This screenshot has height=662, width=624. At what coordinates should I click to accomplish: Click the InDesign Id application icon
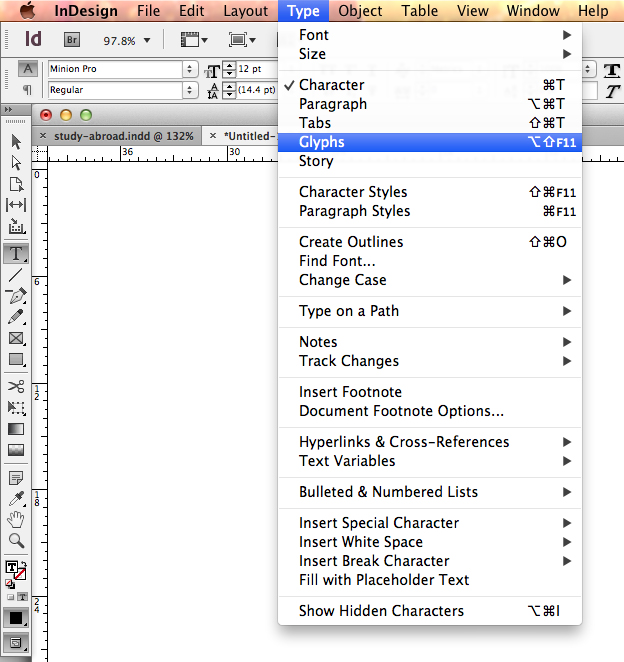click(33, 39)
